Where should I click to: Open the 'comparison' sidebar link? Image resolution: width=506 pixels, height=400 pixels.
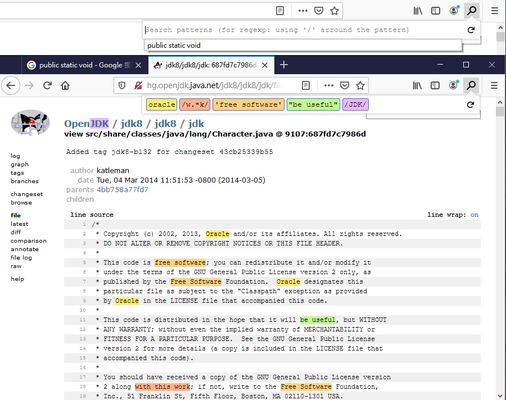29,241
